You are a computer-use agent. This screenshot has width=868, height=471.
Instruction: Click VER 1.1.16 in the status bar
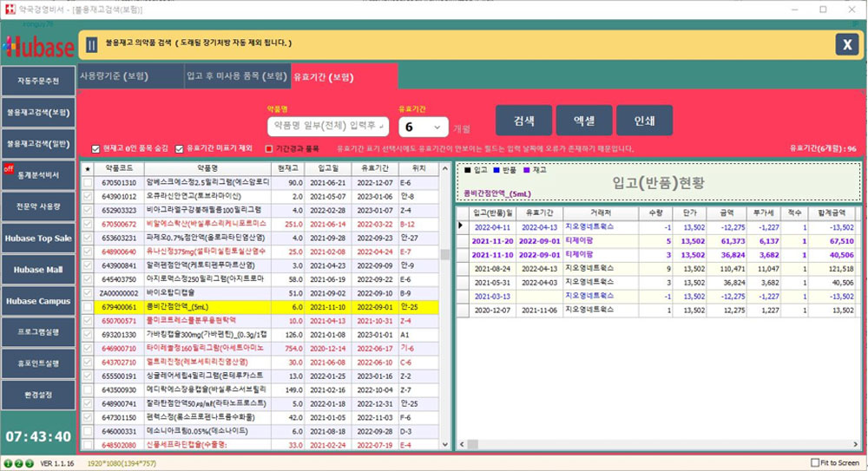click(57, 464)
